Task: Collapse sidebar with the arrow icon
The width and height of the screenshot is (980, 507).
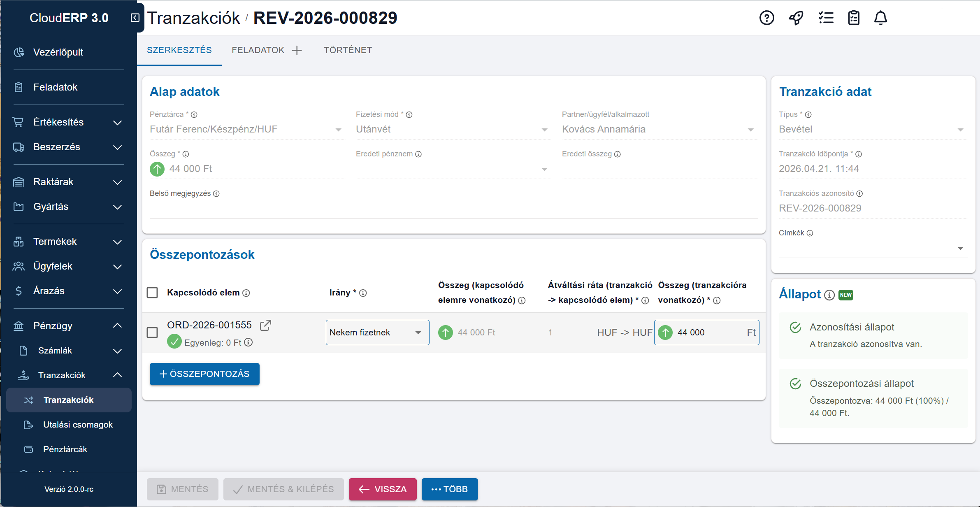Action: (x=135, y=18)
